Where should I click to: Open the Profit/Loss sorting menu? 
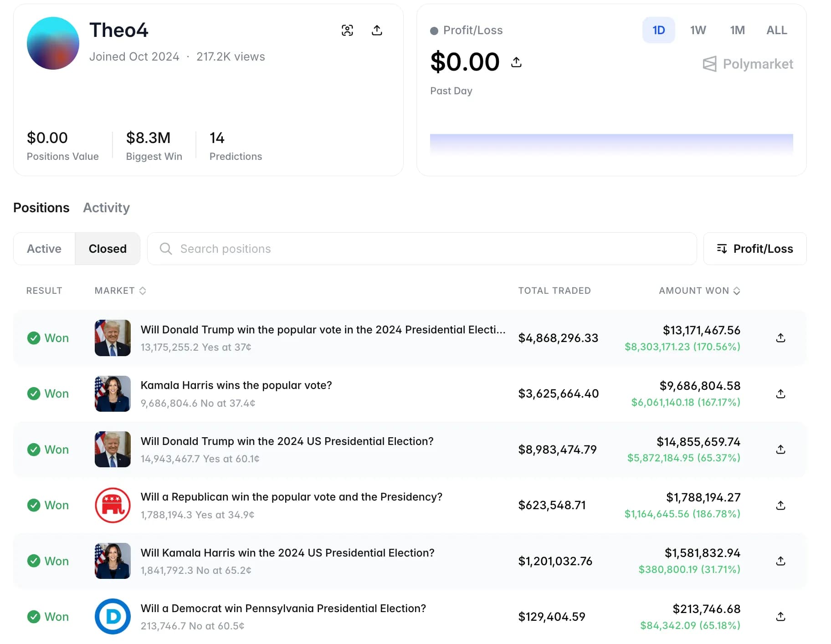point(754,249)
